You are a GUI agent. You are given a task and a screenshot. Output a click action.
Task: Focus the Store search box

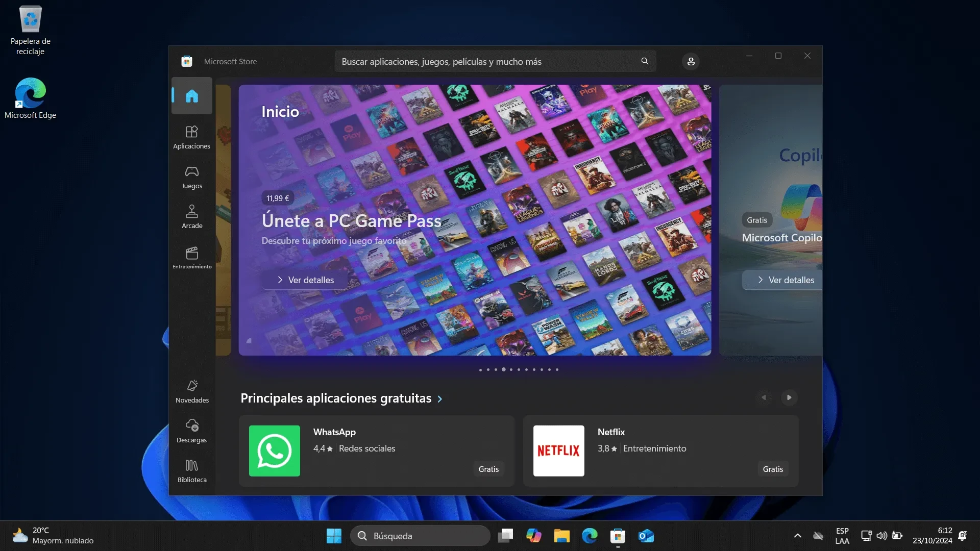[495, 61]
